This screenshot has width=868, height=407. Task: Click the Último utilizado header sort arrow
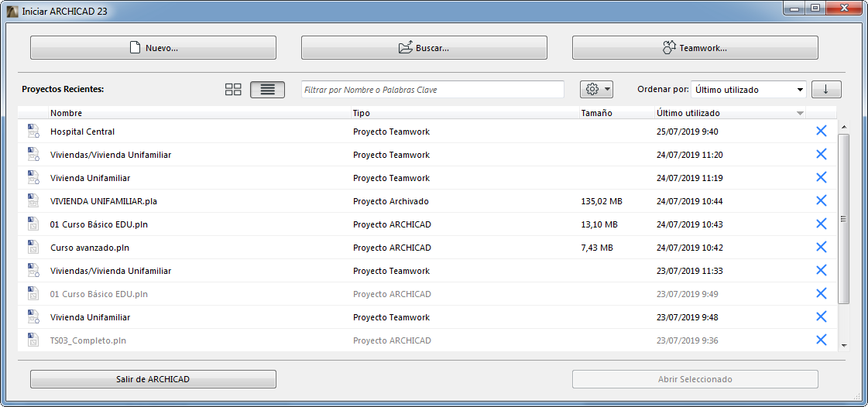click(x=799, y=114)
